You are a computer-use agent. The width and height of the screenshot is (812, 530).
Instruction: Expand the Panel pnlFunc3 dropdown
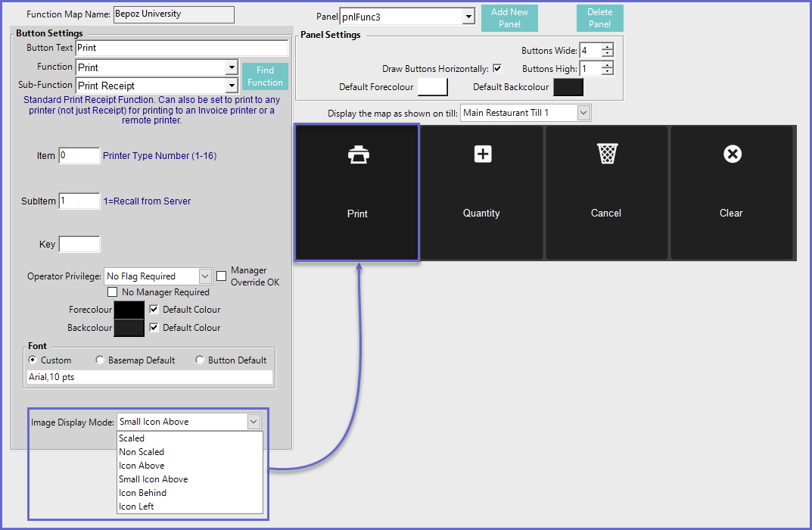click(468, 17)
